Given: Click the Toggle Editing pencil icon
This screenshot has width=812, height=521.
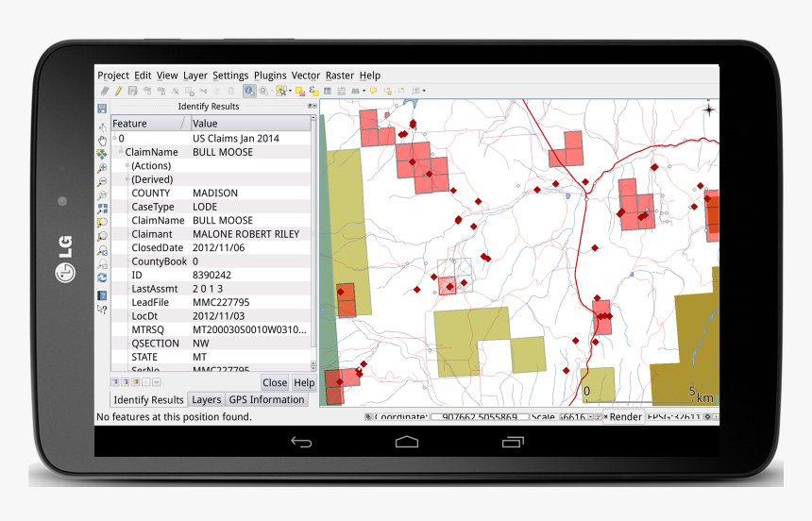Looking at the screenshot, I should click(x=118, y=91).
